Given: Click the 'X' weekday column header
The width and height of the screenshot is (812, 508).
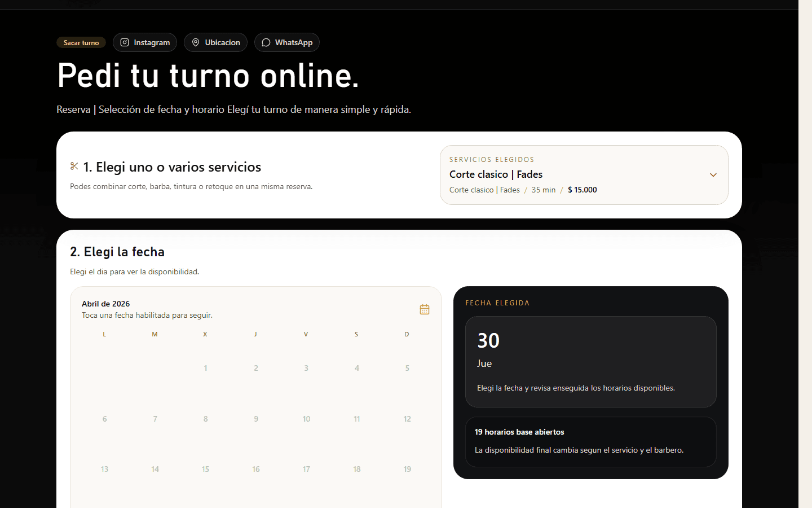Looking at the screenshot, I should [x=205, y=334].
